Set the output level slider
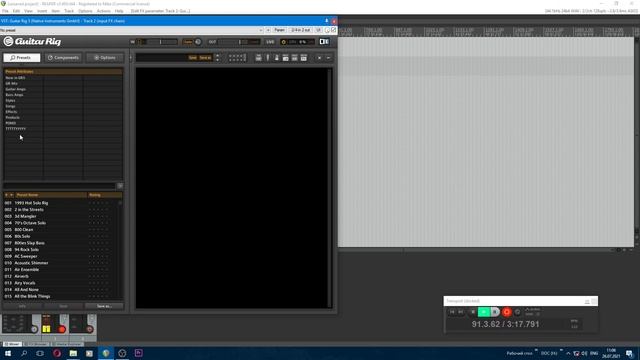The height and width of the screenshot is (360, 640). [x=239, y=42]
